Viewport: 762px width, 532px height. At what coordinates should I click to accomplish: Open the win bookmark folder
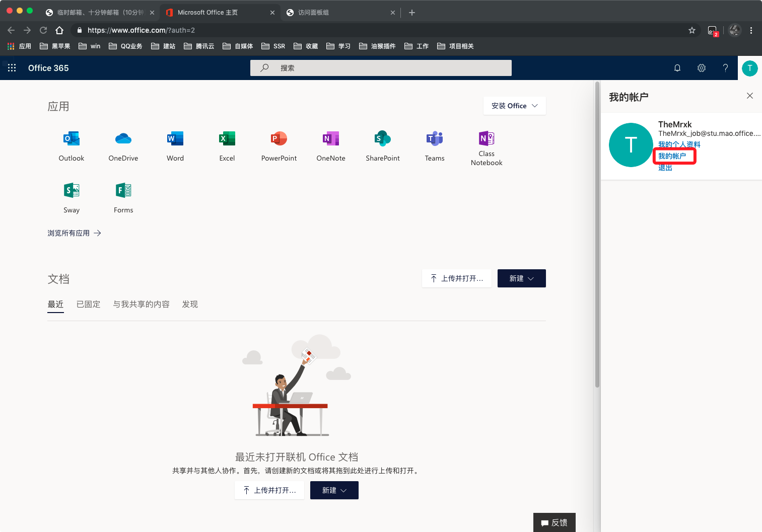(x=90, y=46)
